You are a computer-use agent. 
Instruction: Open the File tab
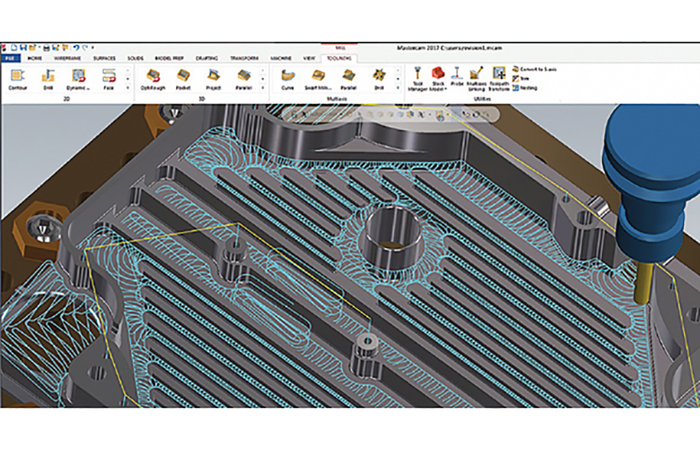tap(9, 58)
